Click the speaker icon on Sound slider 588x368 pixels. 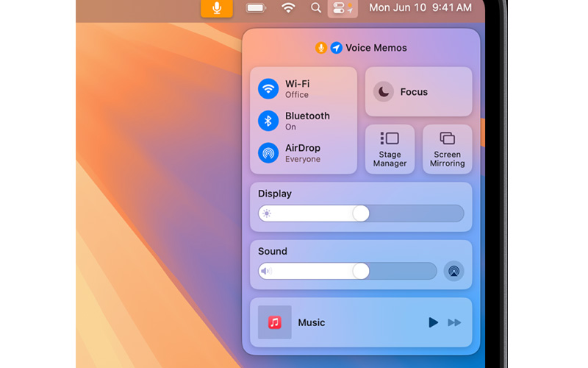tap(266, 271)
